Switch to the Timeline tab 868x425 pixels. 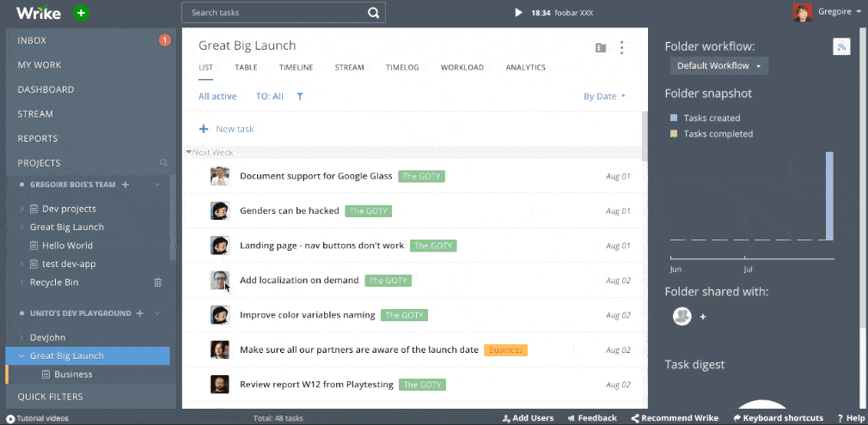pyautogui.click(x=296, y=68)
